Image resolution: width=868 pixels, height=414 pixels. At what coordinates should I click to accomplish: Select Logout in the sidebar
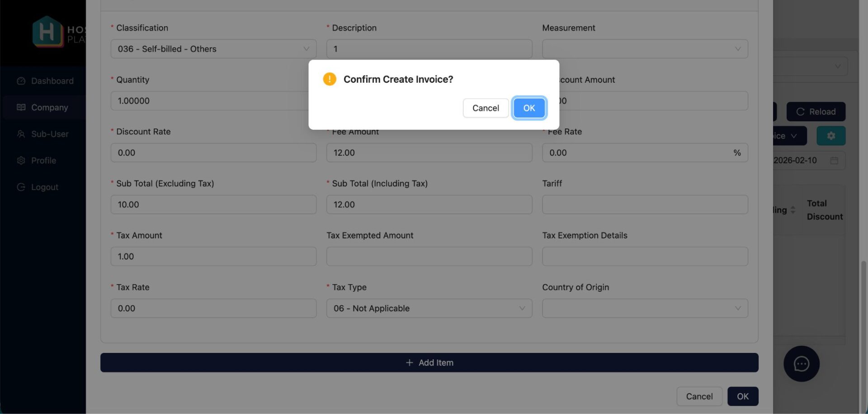coord(43,187)
